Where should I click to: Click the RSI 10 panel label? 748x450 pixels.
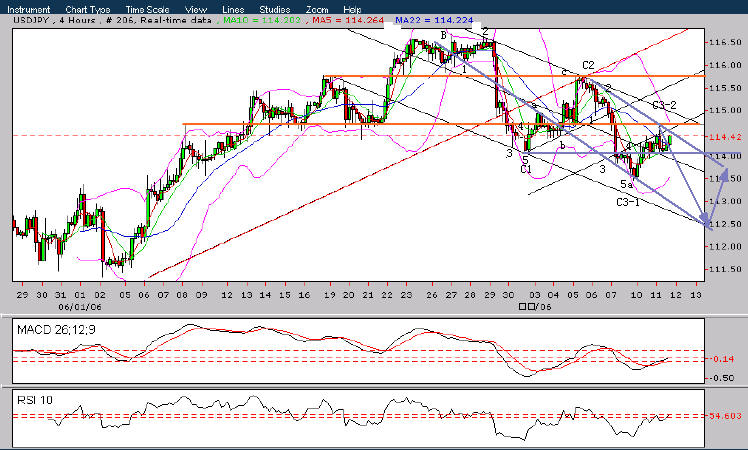[x=35, y=400]
